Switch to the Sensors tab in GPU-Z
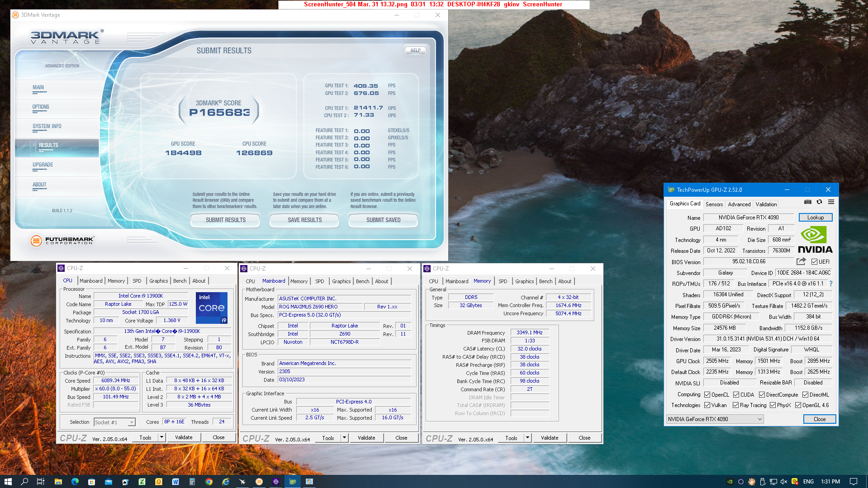 [714, 204]
